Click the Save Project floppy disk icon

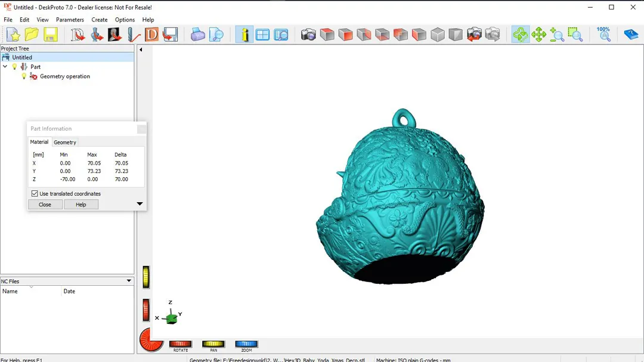(50, 35)
